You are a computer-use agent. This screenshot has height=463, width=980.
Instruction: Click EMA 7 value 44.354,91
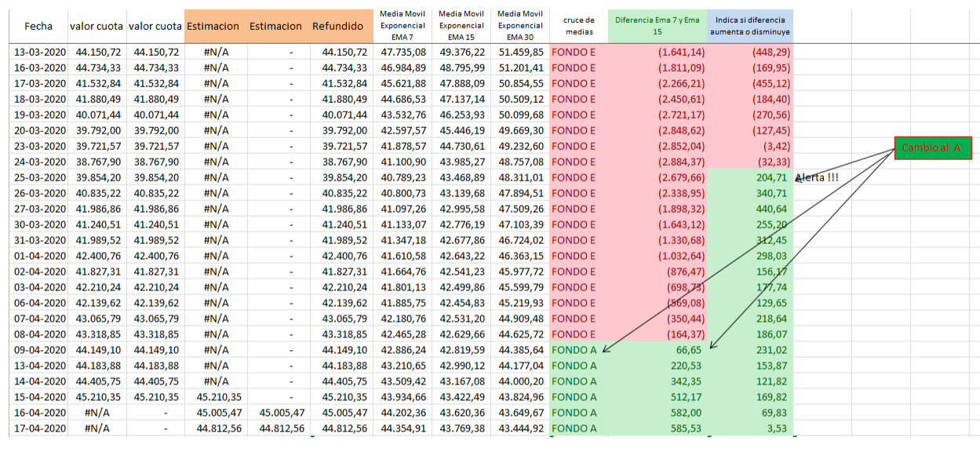click(403, 428)
